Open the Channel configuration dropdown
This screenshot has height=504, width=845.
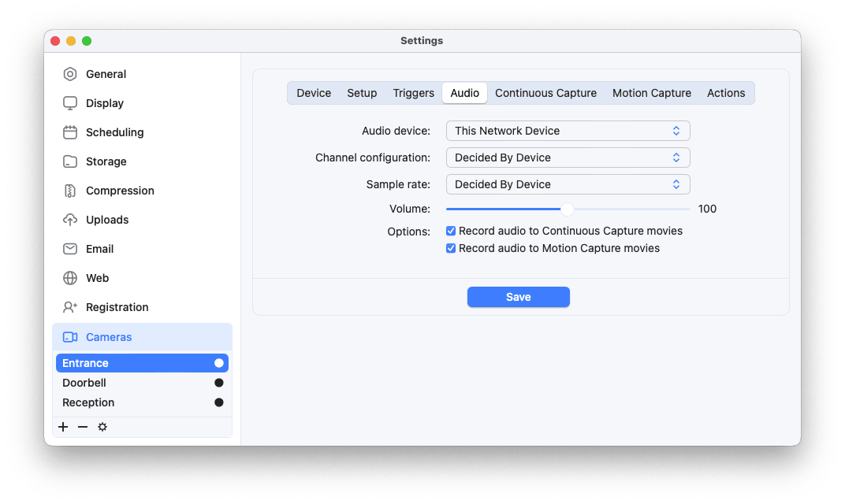click(x=568, y=157)
